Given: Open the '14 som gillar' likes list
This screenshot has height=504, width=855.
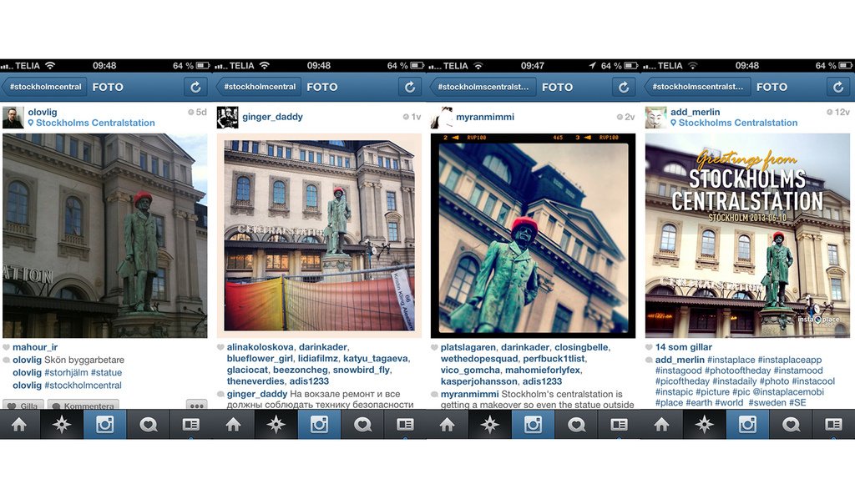Looking at the screenshot, I should [683, 346].
